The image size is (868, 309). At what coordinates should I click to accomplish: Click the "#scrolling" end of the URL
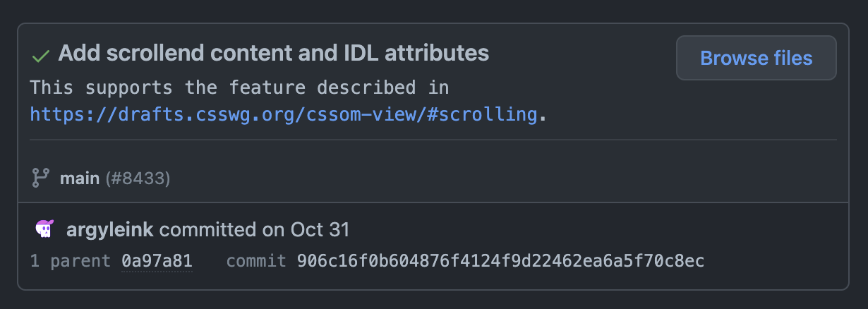pyautogui.click(x=484, y=114)
